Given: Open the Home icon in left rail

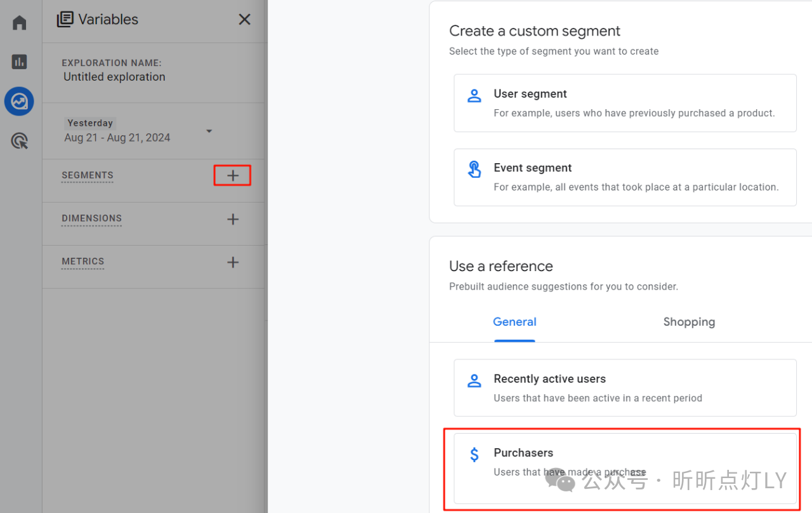Looking at the screenshot, I should (20, 23).
